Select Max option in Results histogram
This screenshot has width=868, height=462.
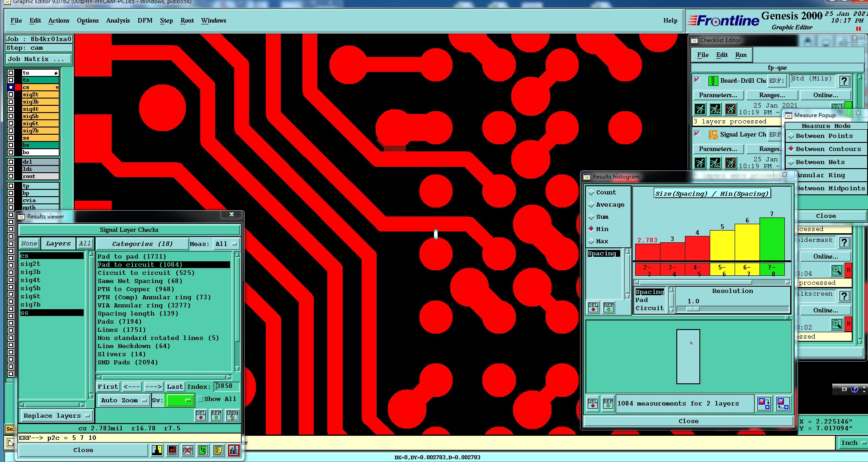tap(598, 241)
